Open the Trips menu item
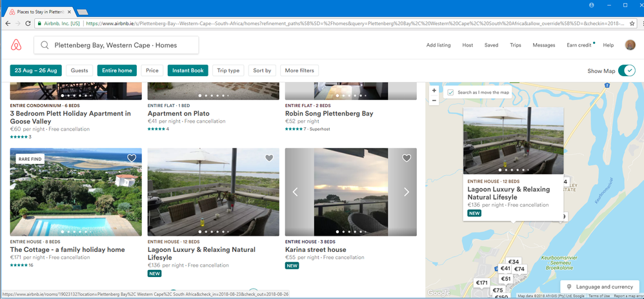This screenshot has width=644, height=299. pos(515,45)
